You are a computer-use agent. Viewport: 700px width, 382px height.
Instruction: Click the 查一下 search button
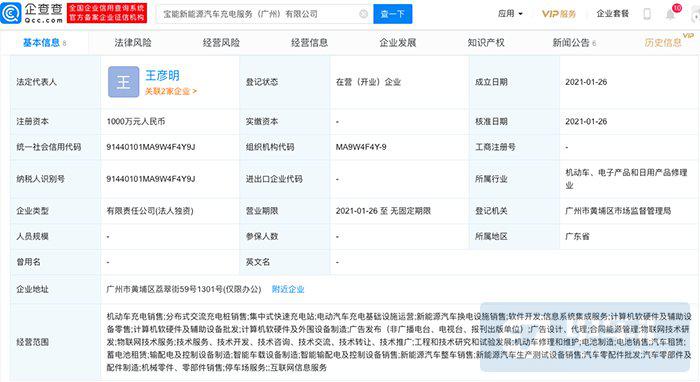tap(392, 14)
